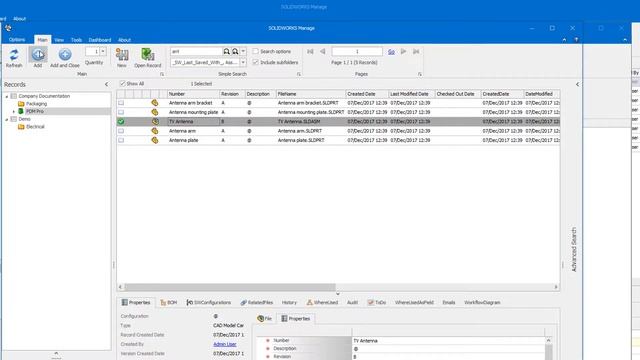The width and height of the screenshot is (640, 360).
Task: Open the WorkflowDiagram tab
Action: (x=482, y=302)
